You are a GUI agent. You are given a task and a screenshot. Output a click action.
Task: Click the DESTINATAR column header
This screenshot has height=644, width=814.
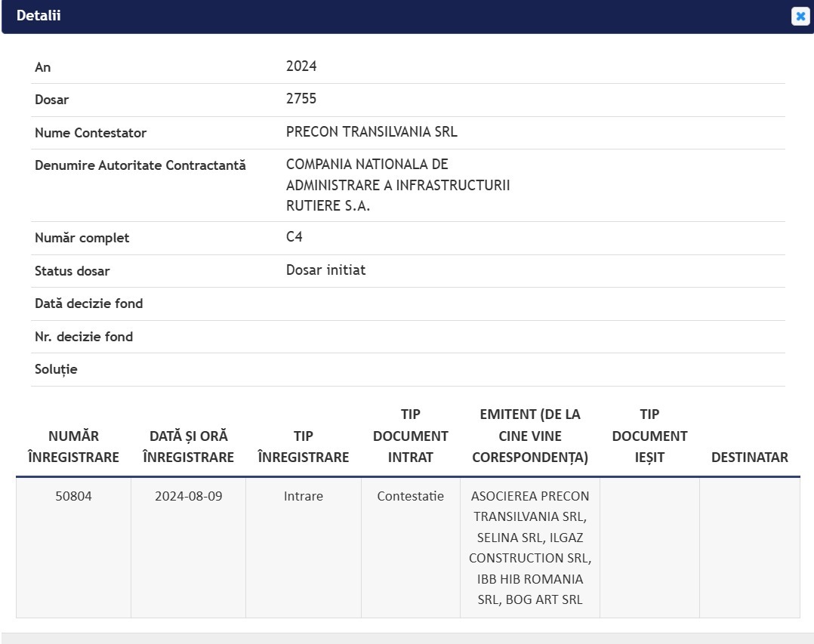[750, 458]
